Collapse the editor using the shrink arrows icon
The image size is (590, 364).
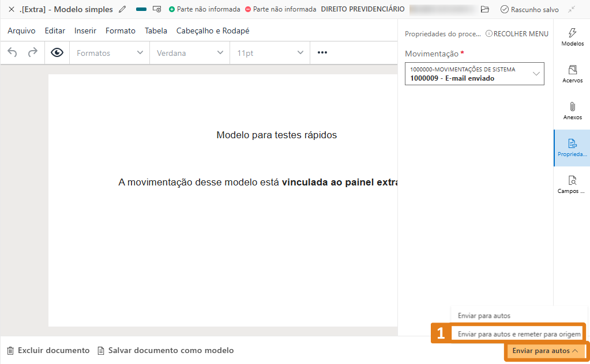pos(572,10)
